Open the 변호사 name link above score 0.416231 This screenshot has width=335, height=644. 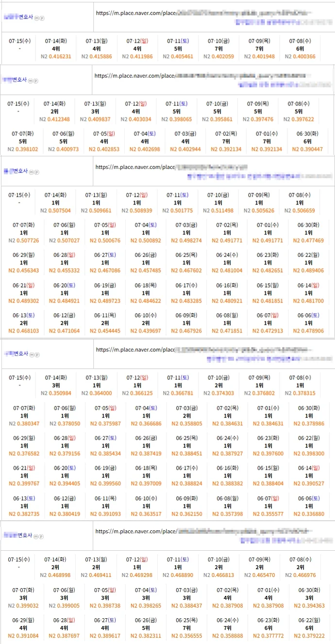tap(19, 17)
